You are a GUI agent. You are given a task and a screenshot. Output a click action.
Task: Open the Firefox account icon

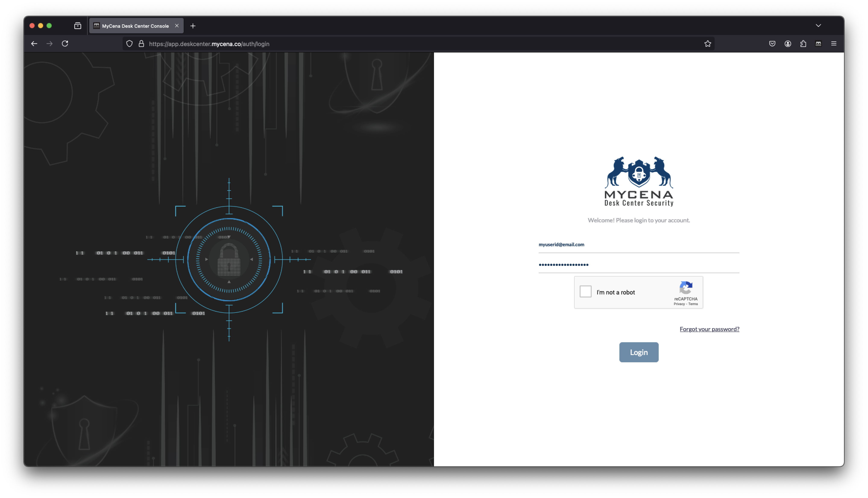(x=787, y=44)
